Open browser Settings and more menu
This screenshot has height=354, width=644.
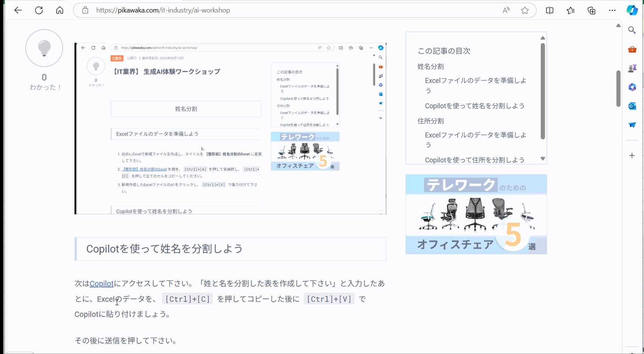tap(612, 10)
